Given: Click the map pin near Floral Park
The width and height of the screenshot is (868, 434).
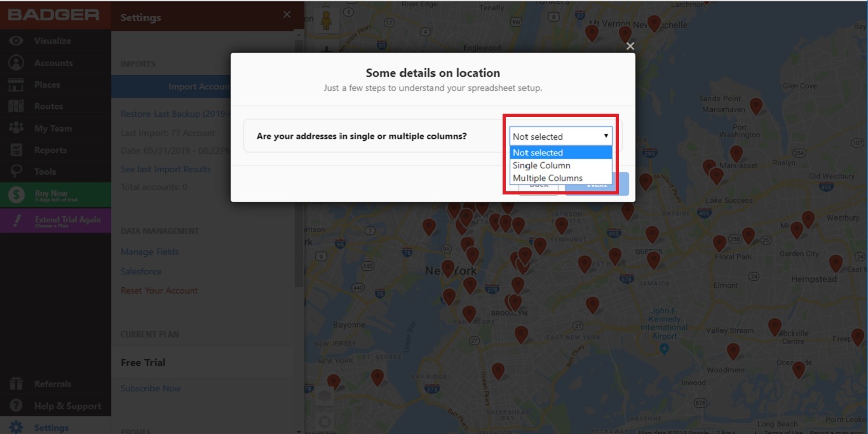Looking at the screenshot, I should point(719,243).
